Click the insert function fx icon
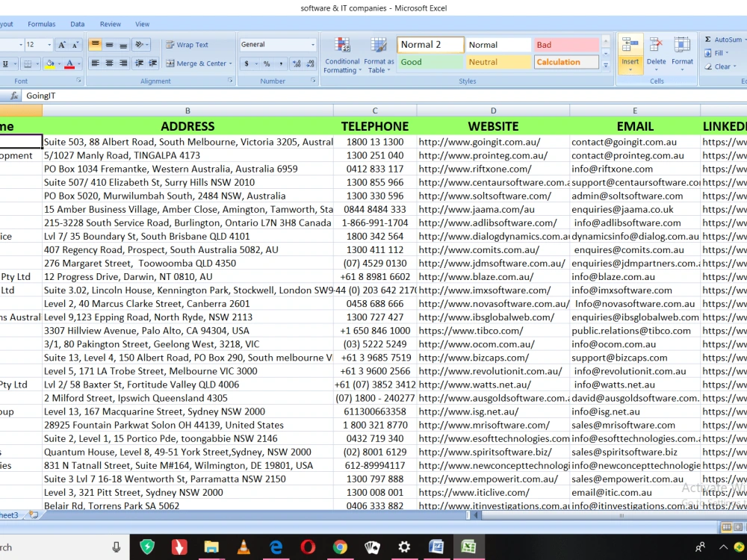The image size is (747, 560). (x=14, y=96)
